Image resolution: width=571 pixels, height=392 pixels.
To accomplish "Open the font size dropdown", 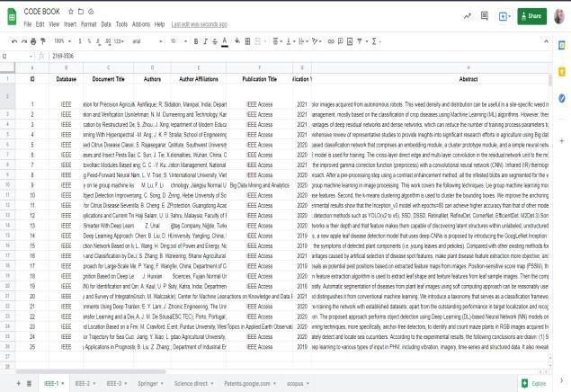I will [178, 41].
